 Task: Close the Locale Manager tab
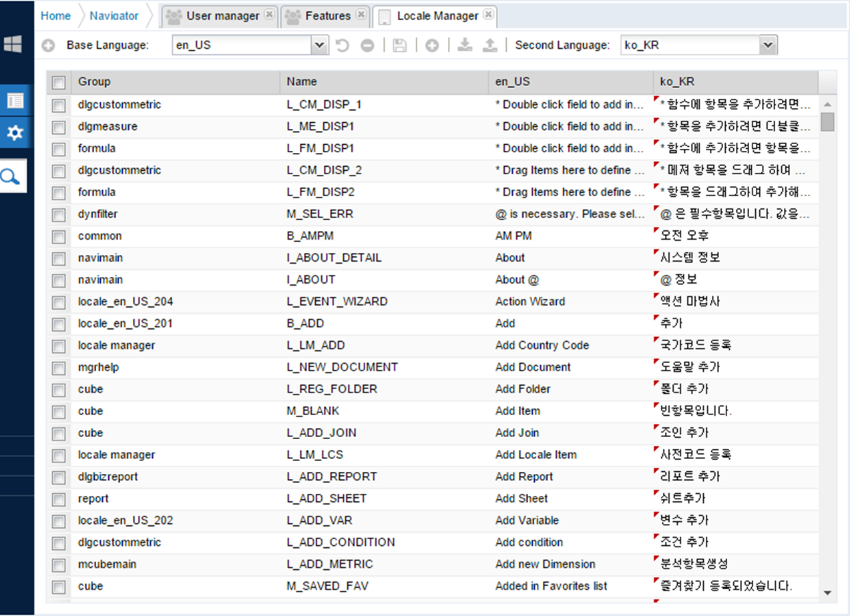(489, 14)
